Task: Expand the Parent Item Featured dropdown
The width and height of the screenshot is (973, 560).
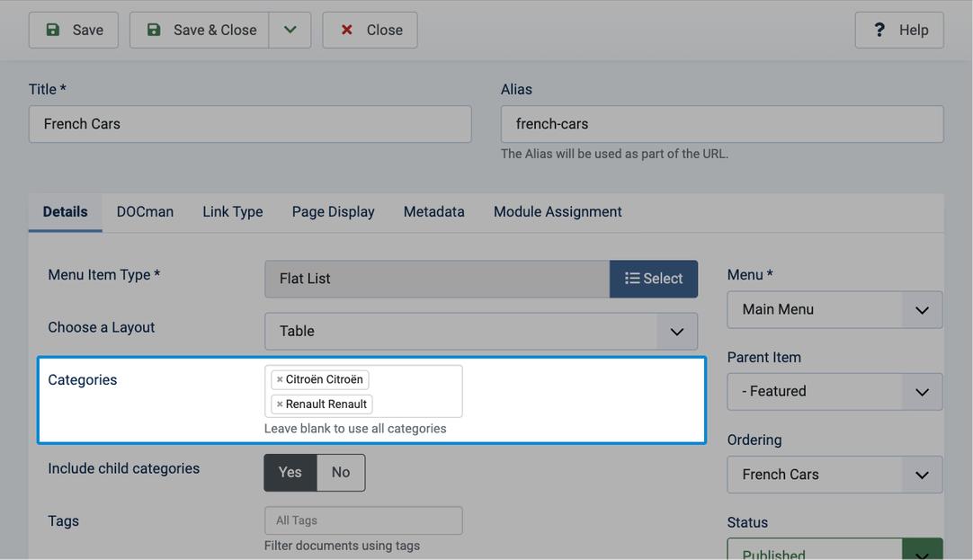Action: (x=835, y=391)
